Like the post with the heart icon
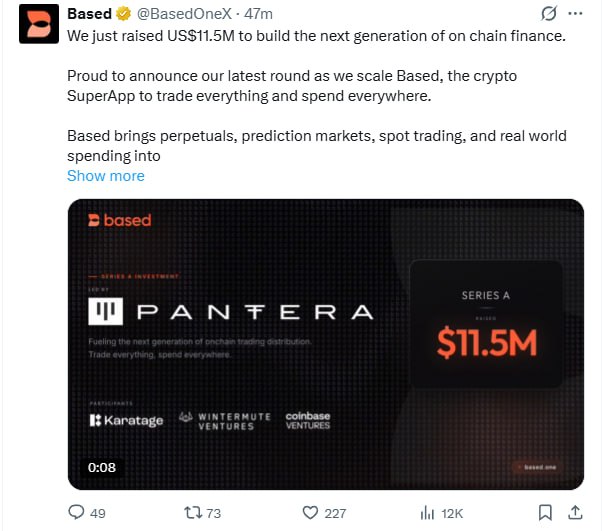602x531 pixels. [307, 512]
